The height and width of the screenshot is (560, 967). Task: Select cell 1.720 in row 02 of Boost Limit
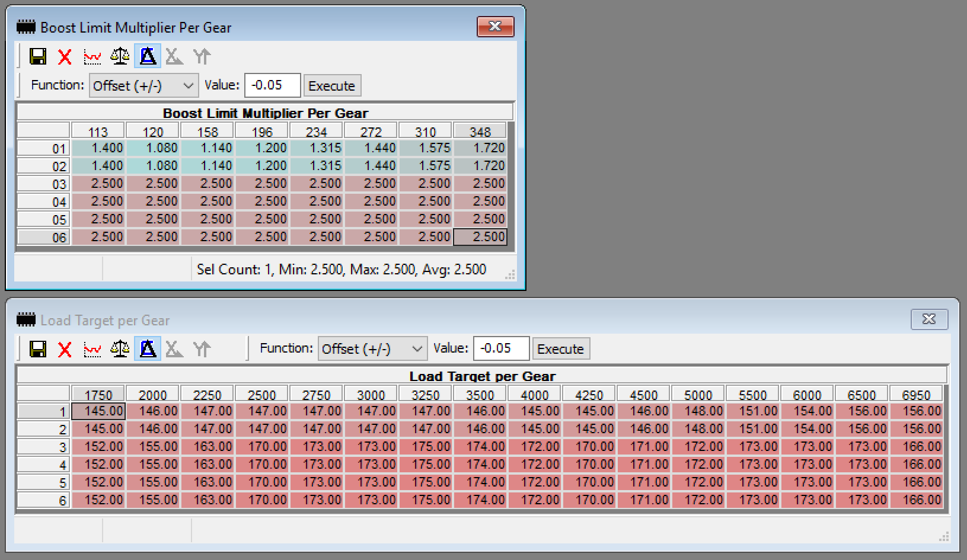pyautogui.click(x=480, y=166)
